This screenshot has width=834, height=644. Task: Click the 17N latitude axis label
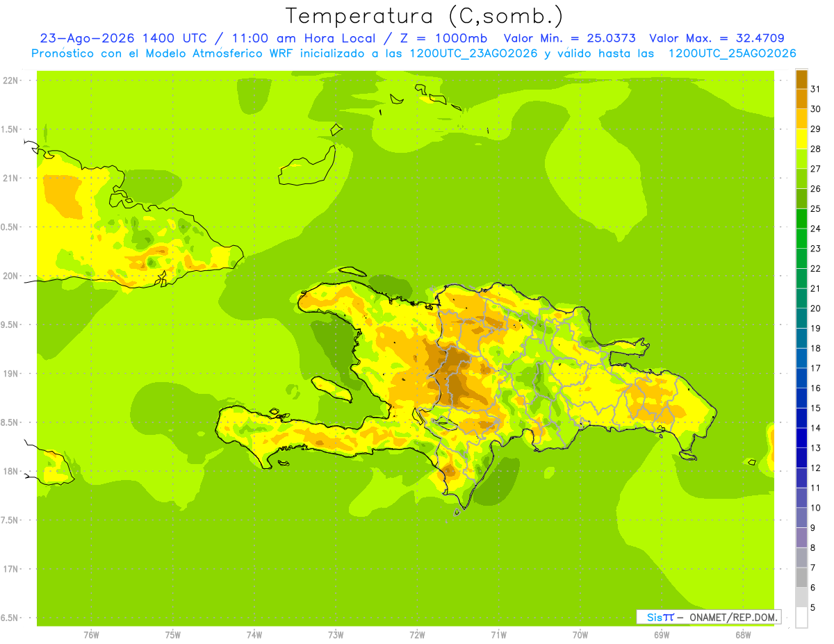pos(11,569)
